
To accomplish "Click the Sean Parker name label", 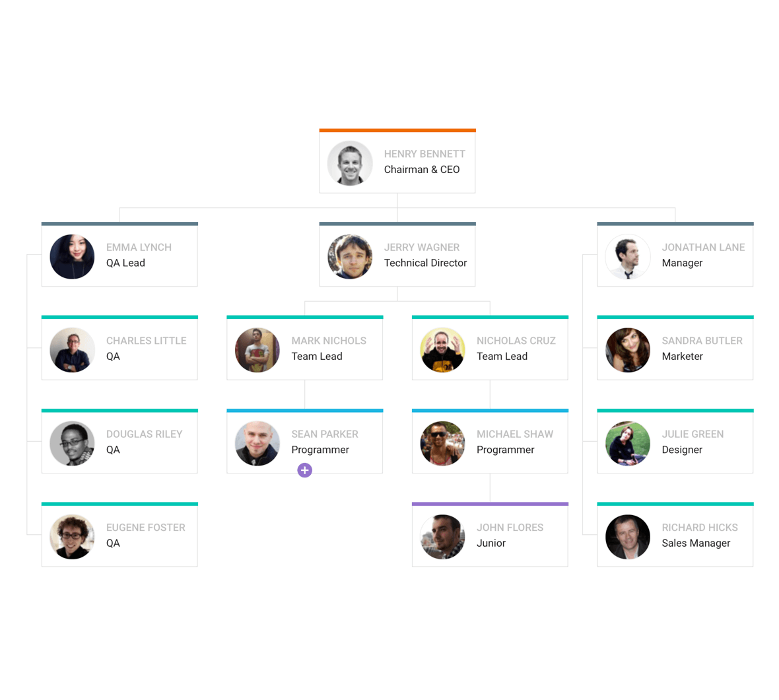I will [325, 434].
